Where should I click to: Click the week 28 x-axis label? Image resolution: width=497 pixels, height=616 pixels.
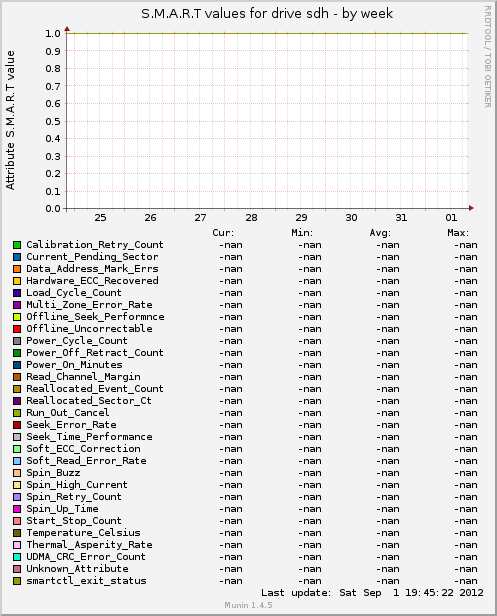[x=251, y=218]
